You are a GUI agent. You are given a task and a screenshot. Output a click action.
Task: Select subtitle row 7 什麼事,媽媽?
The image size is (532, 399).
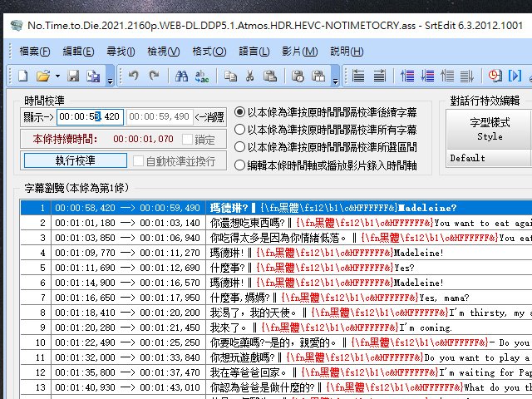point(276,298)
